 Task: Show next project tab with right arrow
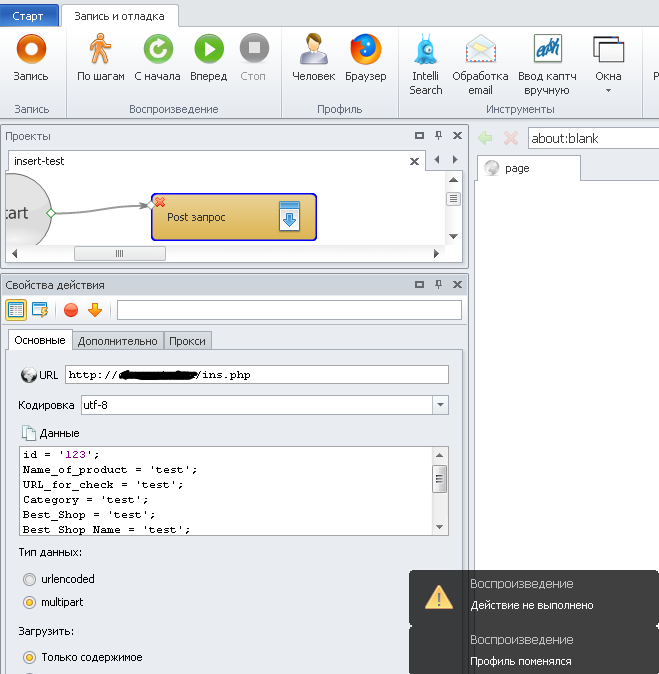[x=455, y=159]
